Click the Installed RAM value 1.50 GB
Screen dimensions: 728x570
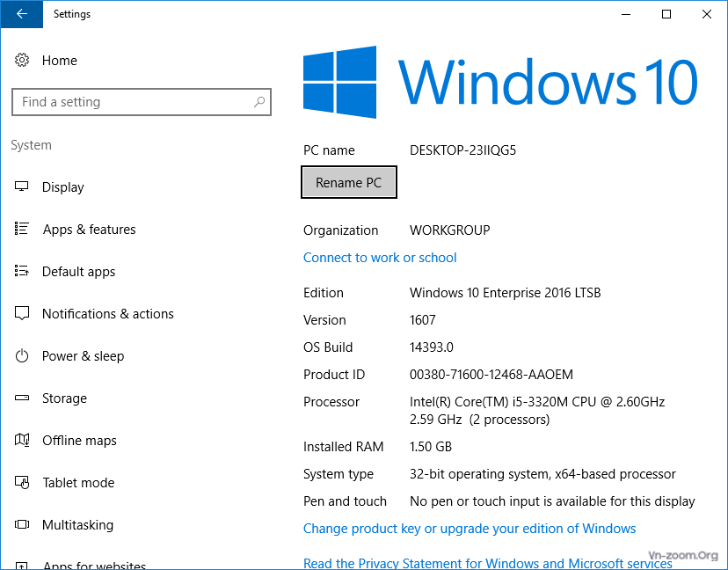coord(431,447)
